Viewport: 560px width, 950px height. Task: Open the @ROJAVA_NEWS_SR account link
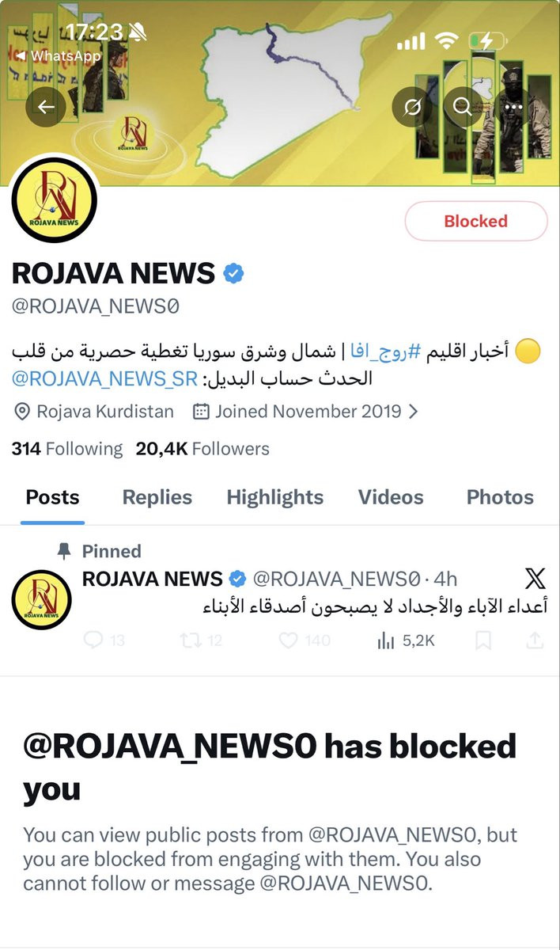(105, 378)
